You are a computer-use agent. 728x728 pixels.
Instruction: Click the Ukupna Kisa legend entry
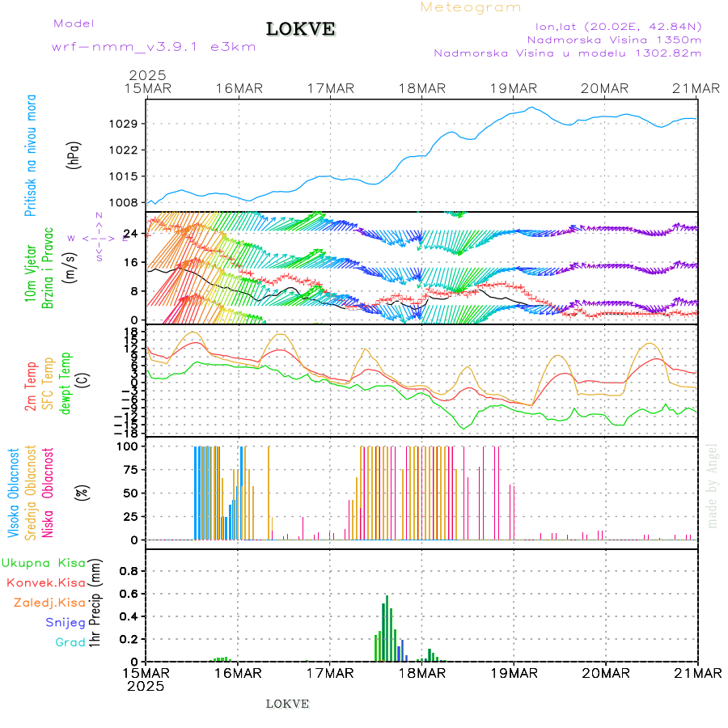click(44, 562)
